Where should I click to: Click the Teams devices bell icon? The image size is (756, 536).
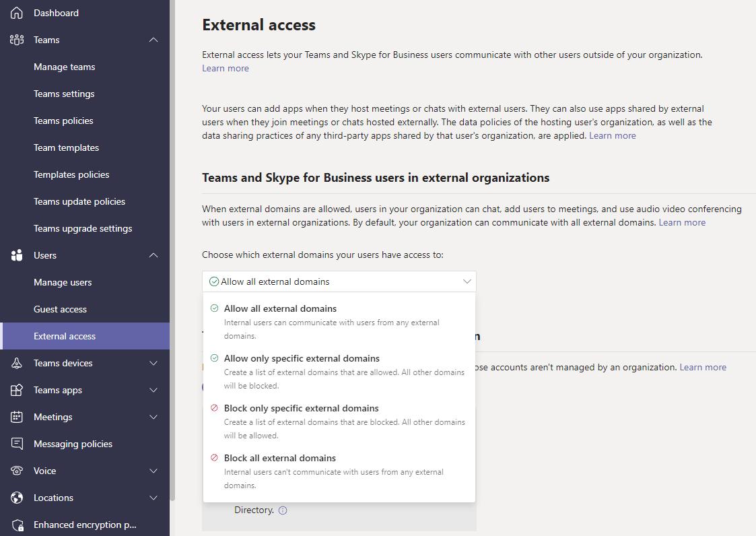16,364
